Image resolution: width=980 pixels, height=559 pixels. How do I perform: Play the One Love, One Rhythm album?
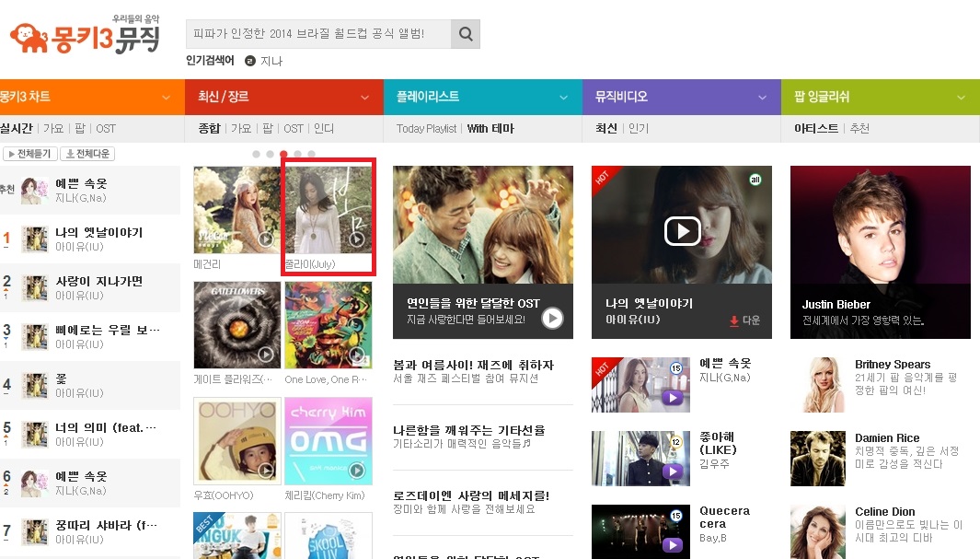coord(357,355)
